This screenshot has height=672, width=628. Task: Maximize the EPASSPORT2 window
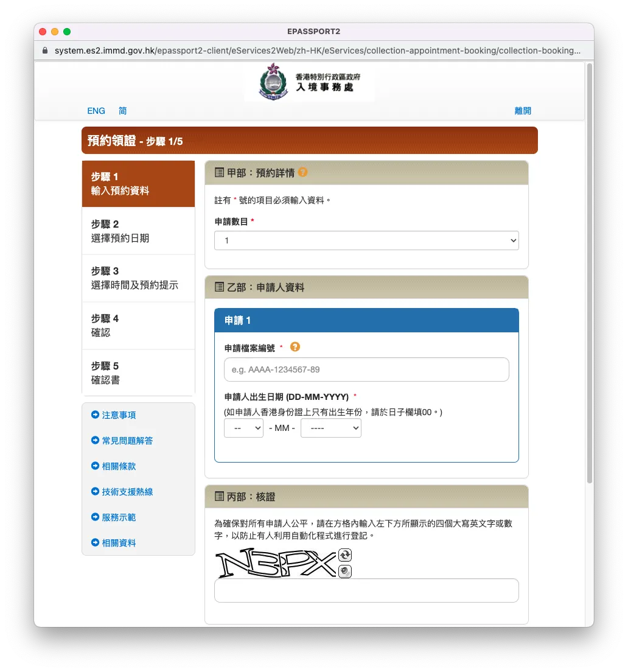click(67, 32)
